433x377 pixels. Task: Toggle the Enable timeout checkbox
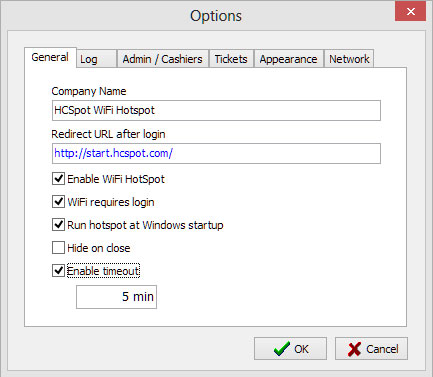coord(58,271)
